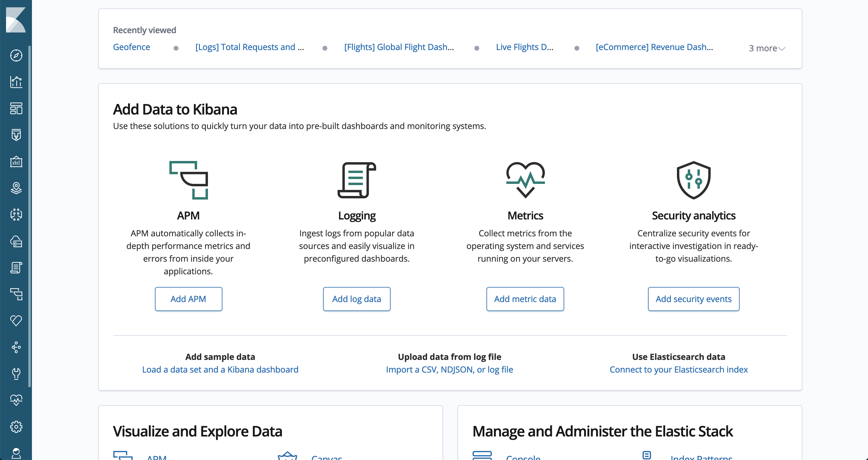Click Load a data set and a Kibana dashboard
Viewport: 868px width, 460px height.
click(x=220, y=369)
